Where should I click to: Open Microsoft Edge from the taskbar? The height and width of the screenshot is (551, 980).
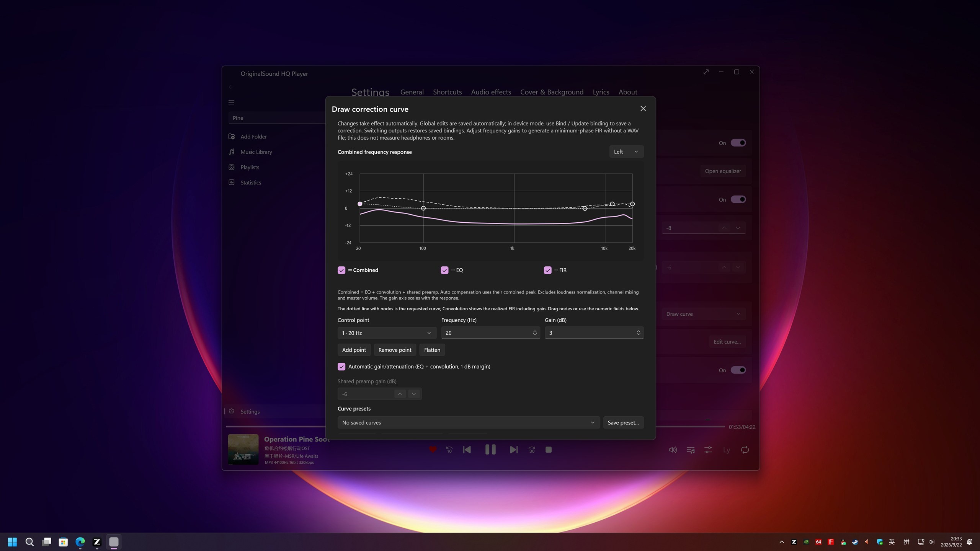coord(80,542)
